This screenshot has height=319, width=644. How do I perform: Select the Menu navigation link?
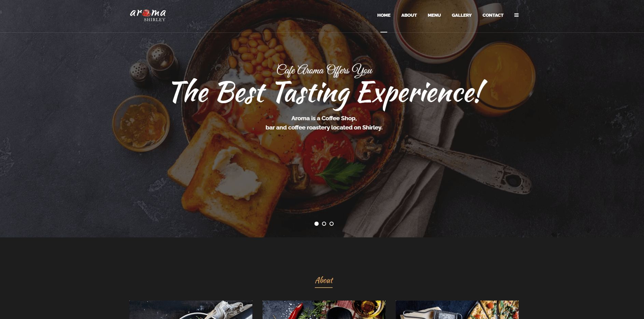pyautogui.click(x=434, y=15)
